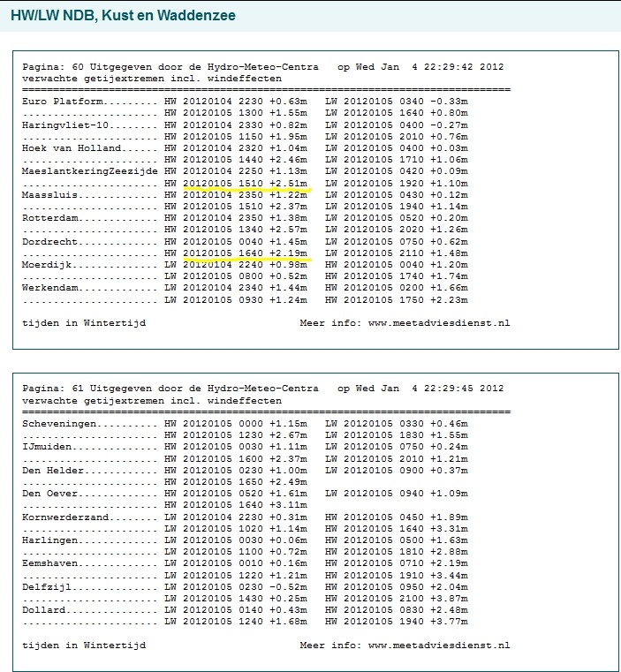Select the 'Haringvliet-10' station name

click(x=65, y=125)
